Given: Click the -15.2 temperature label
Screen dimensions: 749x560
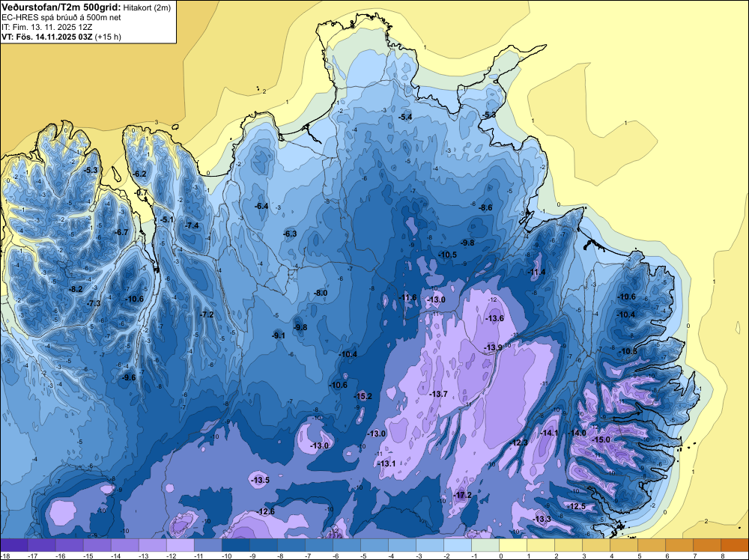Looking at the screenshot, I should coord(363,396).
